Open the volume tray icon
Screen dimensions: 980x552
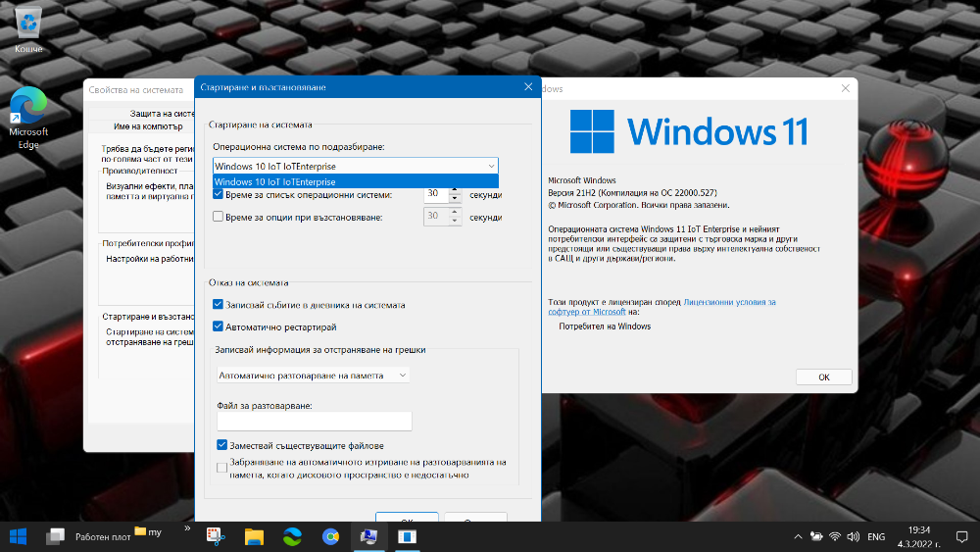click(853, 536)
